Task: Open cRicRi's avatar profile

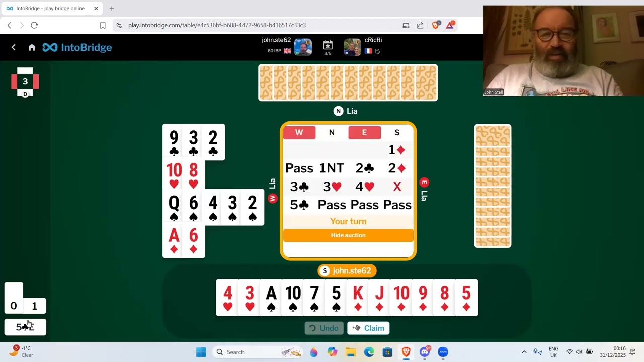Action: [352, 47]
